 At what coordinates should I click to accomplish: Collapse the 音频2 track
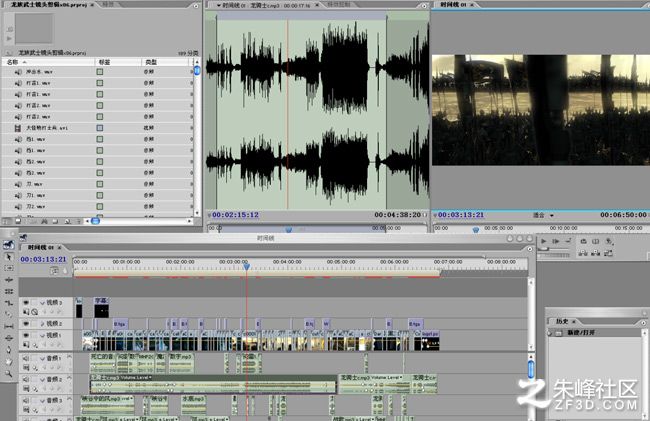(42, 379)
